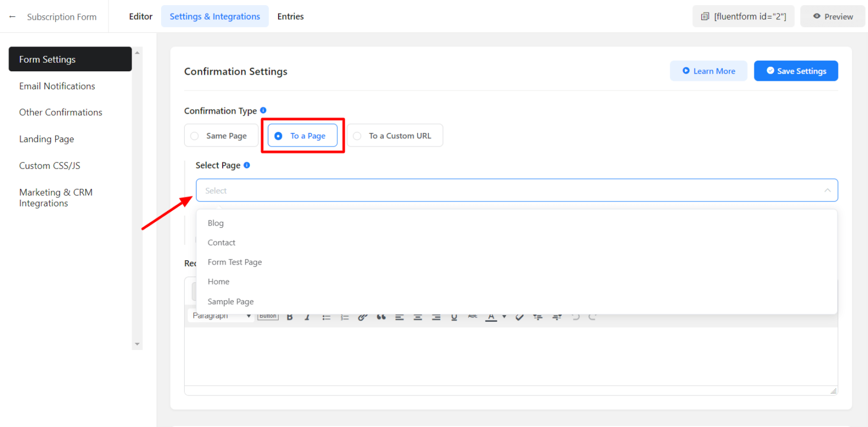This screenshot has height=427, width=868.
Task: Choose the To a Custom URL option
Action: click(394, 135)
